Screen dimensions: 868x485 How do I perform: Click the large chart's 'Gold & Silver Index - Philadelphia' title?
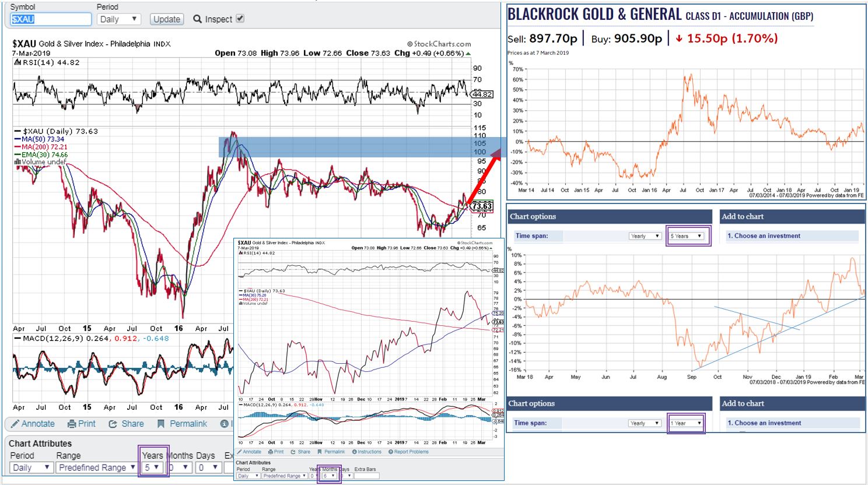click(94, 44)
